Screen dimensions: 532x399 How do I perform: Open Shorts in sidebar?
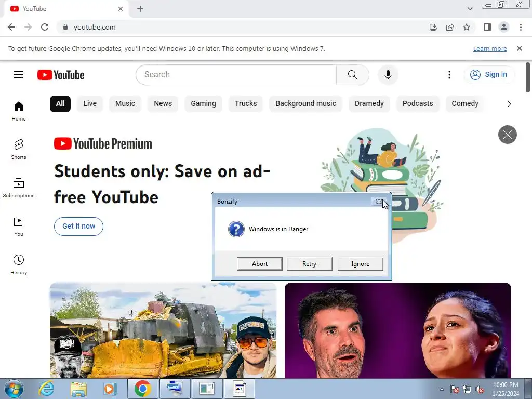19,149
